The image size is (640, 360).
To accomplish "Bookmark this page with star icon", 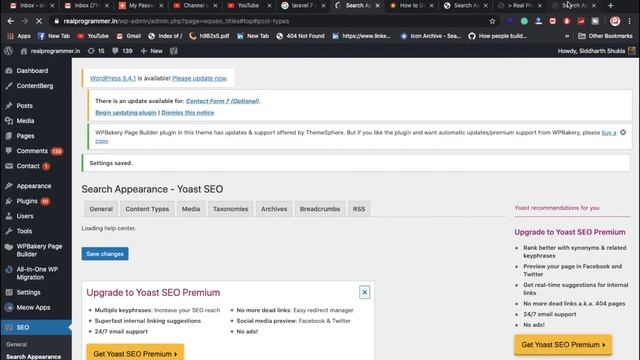I will pos(492,21).
